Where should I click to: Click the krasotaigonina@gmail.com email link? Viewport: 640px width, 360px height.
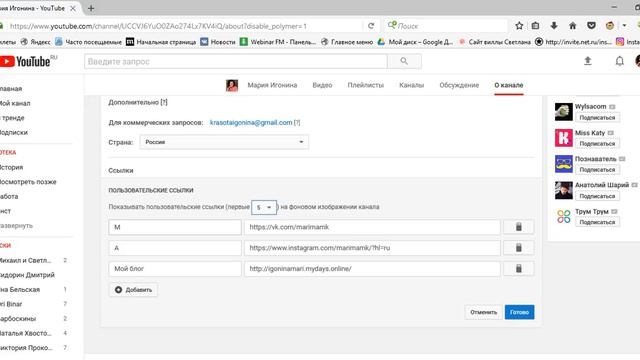click(251, 122)
